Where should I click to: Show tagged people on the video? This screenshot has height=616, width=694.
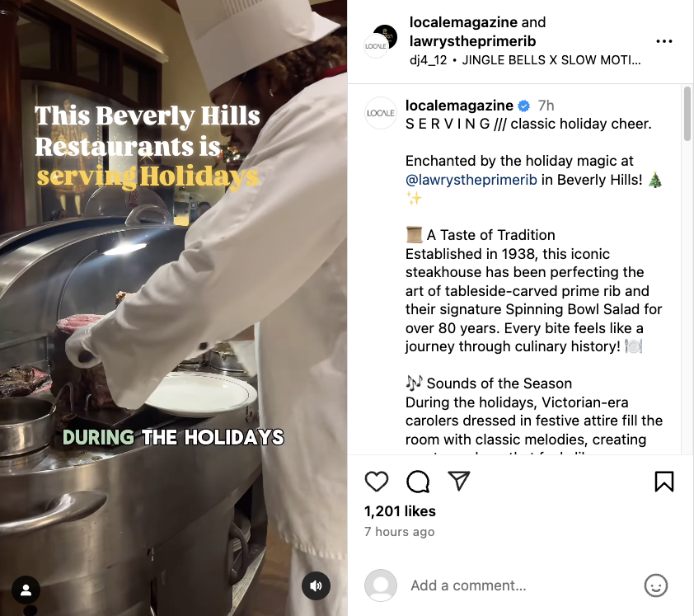(x=26, y=590)
